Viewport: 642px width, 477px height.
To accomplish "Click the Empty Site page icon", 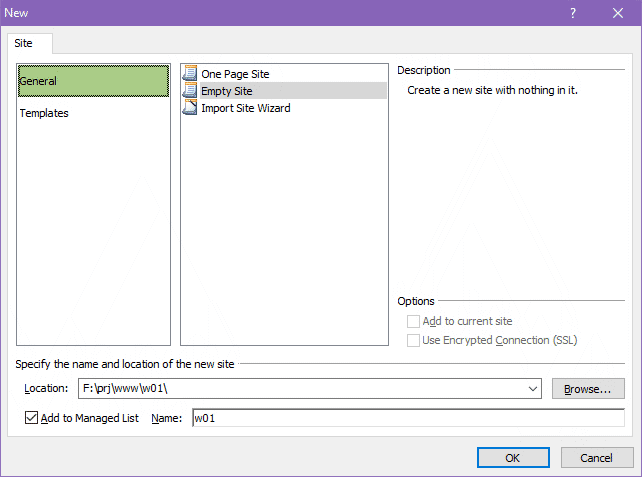I will pyautogui.click(x=190, y=91).
